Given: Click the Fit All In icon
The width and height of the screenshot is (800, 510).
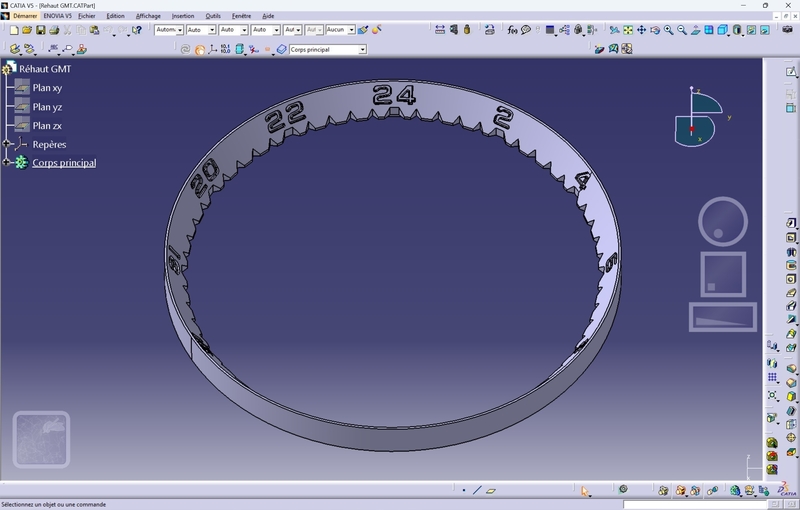Looking at the screenshot, I should [628, 30].
